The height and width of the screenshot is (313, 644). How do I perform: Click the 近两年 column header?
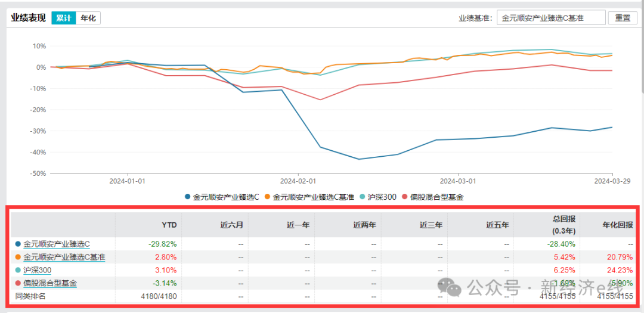[x=365, y=225]
